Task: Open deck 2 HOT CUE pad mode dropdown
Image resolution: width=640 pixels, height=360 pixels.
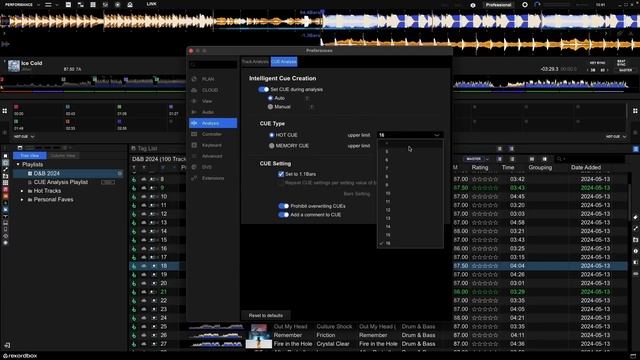Action: (616, 136)
